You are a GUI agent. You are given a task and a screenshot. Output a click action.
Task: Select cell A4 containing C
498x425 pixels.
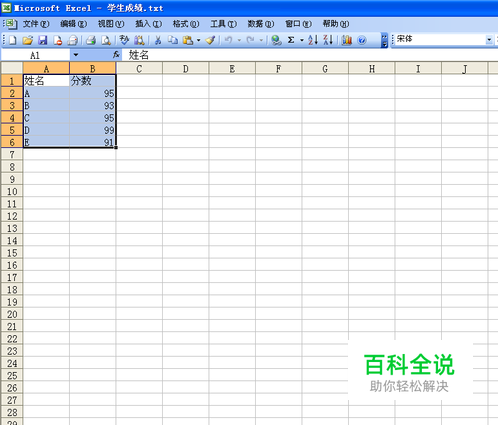[x=46, y=118]
